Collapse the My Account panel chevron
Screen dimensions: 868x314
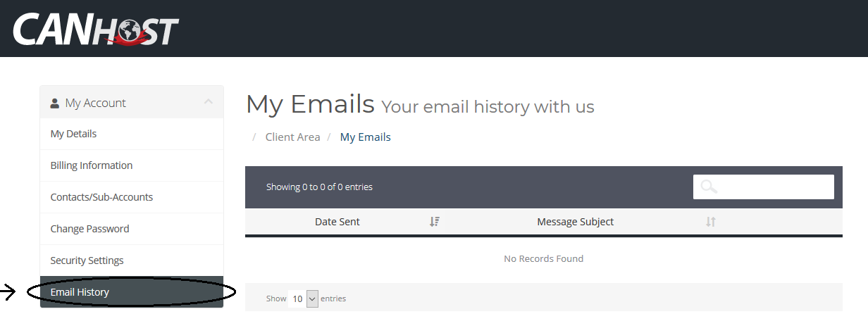(209, 102)
